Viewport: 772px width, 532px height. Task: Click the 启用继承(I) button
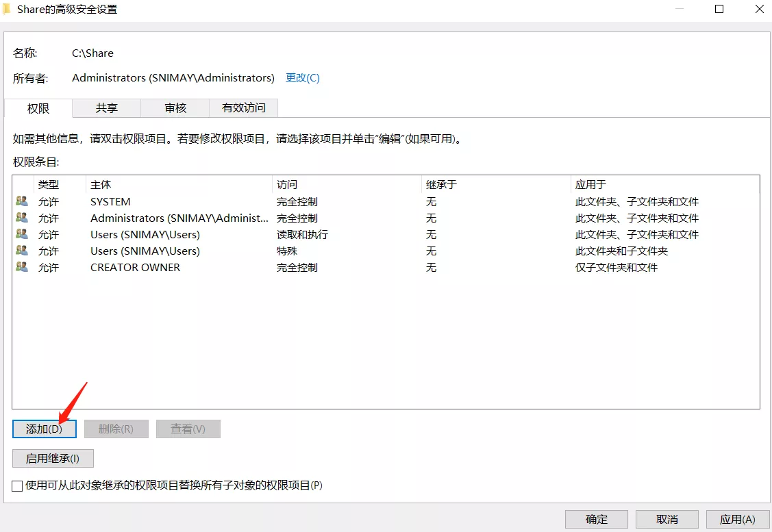click(x=53, y=458)
